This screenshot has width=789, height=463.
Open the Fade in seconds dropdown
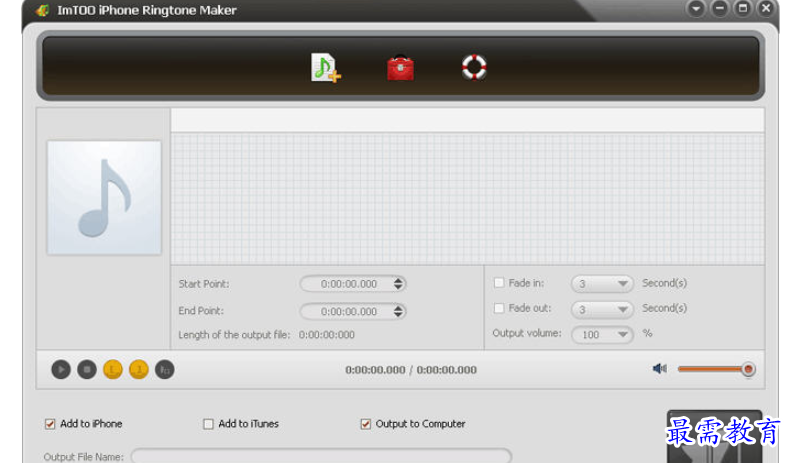point(602,284)
